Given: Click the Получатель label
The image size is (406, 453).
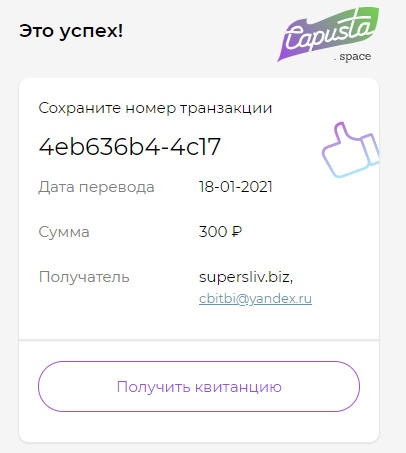Looking at the screenshot, I should (84, 277).
